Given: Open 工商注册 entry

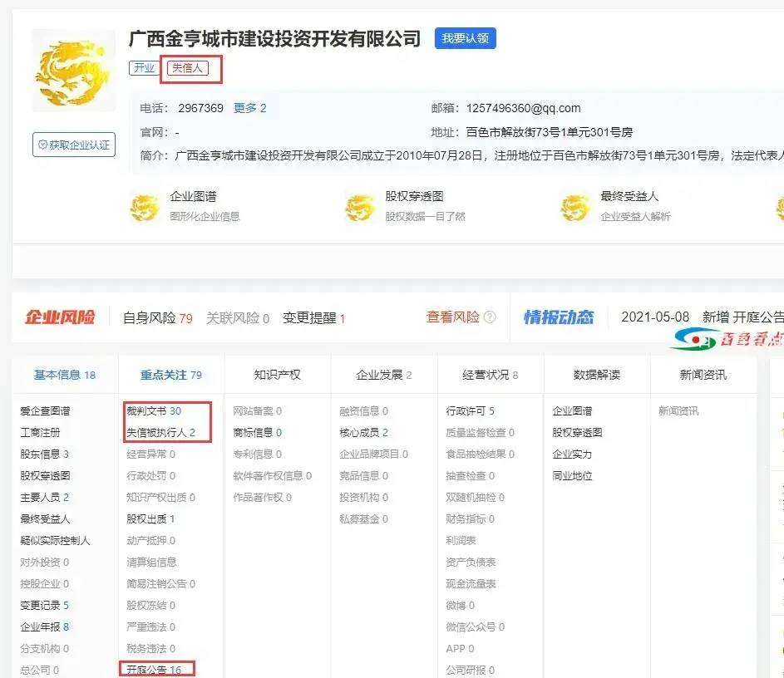Looking at the screenshot, I should [40, 433].
